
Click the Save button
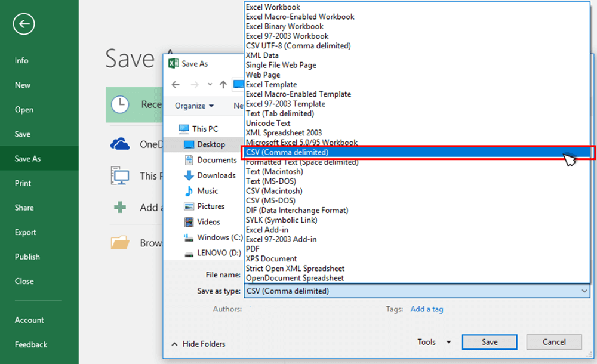click(490, 342)
